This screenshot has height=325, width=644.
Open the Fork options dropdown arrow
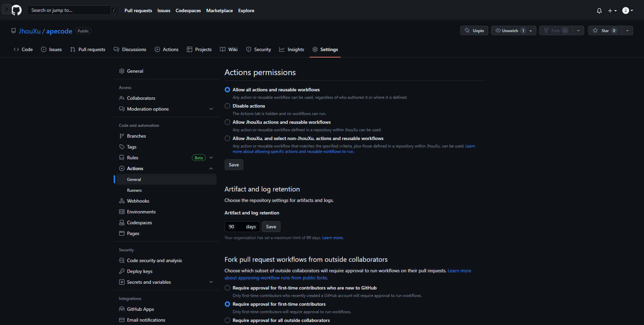pyautogui.click(x=578, y=30)
